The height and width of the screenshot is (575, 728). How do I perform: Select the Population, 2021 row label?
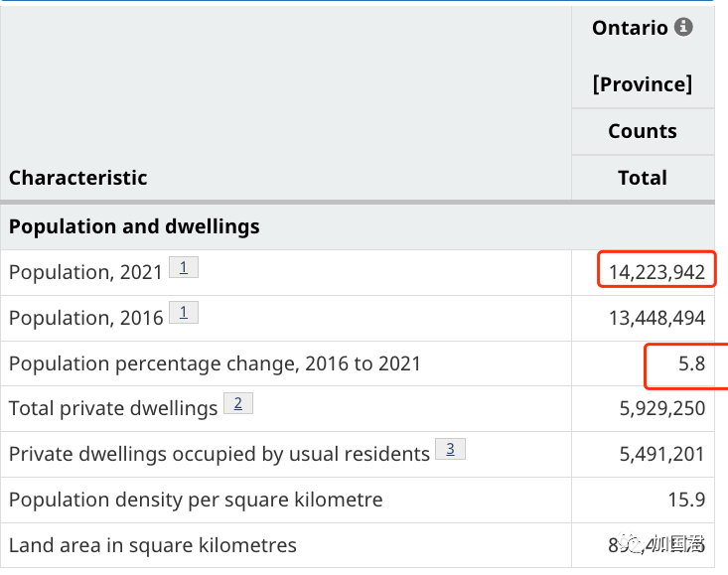click(x=85, y=272)
